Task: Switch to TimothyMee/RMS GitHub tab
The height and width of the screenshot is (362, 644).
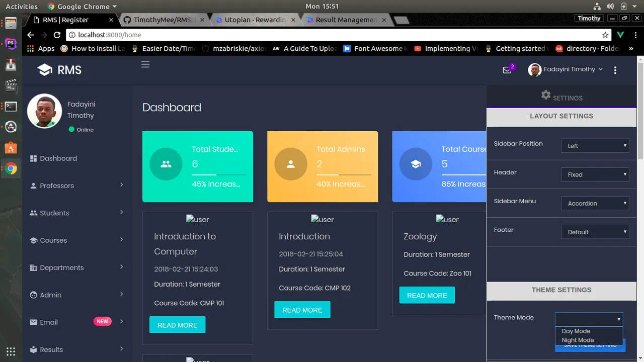Action: pyautogui.click(x=164, y=20)
